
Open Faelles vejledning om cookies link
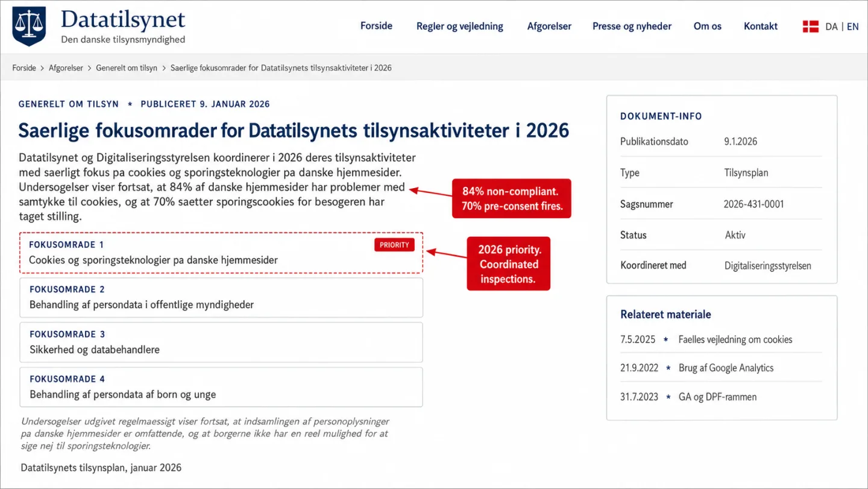[x=735, y=339]
